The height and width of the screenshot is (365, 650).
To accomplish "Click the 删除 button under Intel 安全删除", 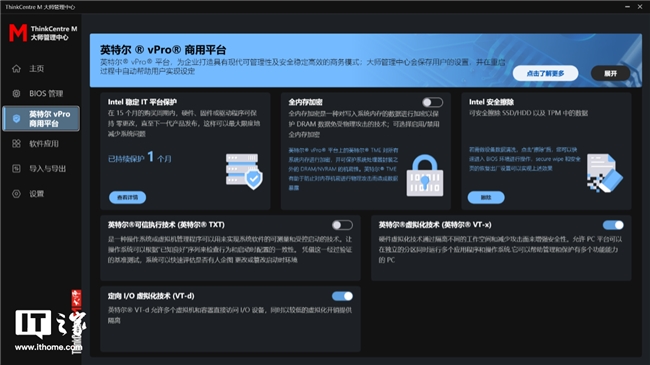I will (x=486, y=197).
